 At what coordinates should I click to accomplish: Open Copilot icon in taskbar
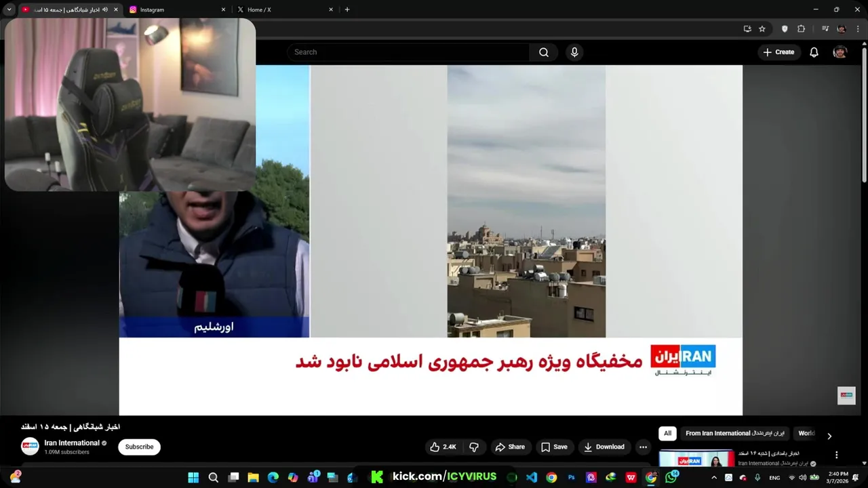(293, 477)
